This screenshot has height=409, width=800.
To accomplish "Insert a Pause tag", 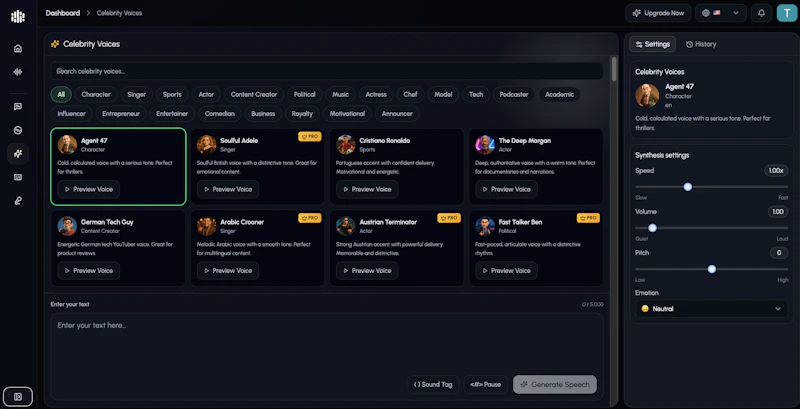I will point(485,385).
